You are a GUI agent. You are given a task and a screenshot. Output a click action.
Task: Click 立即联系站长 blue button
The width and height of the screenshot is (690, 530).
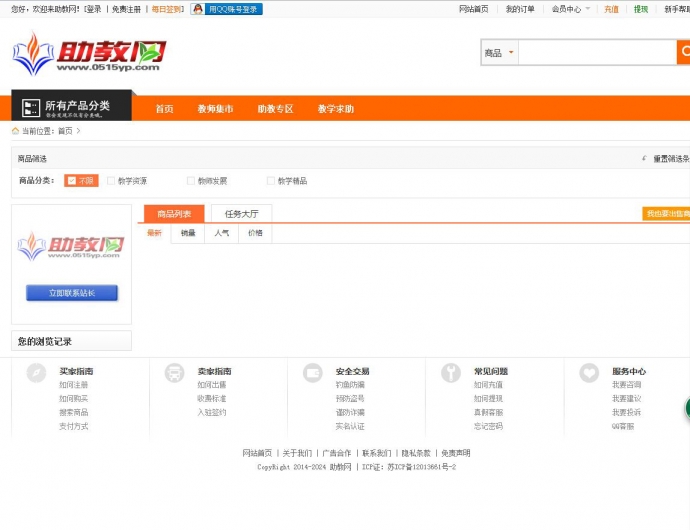click(x=72, y=293)
